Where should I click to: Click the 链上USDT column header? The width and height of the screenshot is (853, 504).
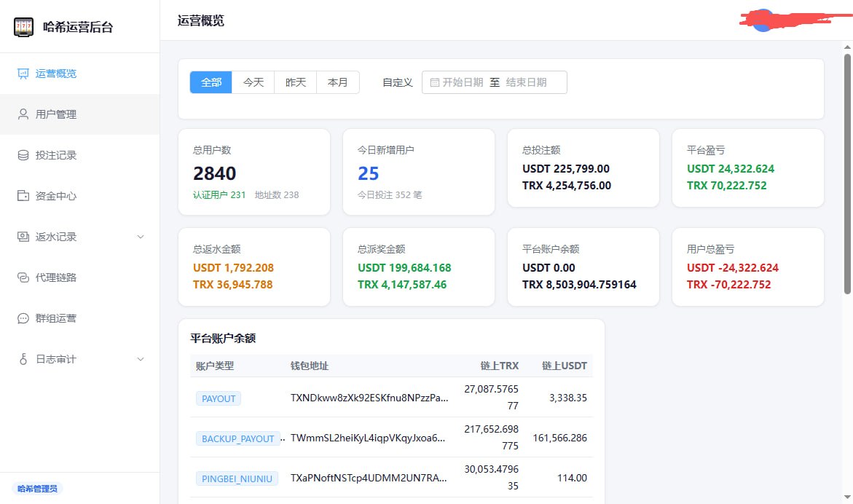click(x=564, y=366)
